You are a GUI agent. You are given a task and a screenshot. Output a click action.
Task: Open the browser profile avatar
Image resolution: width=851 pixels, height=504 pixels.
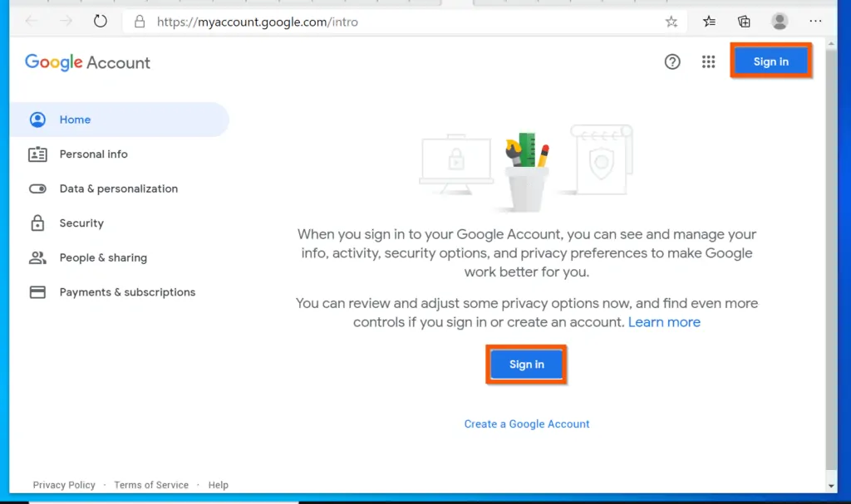point(780,21)
